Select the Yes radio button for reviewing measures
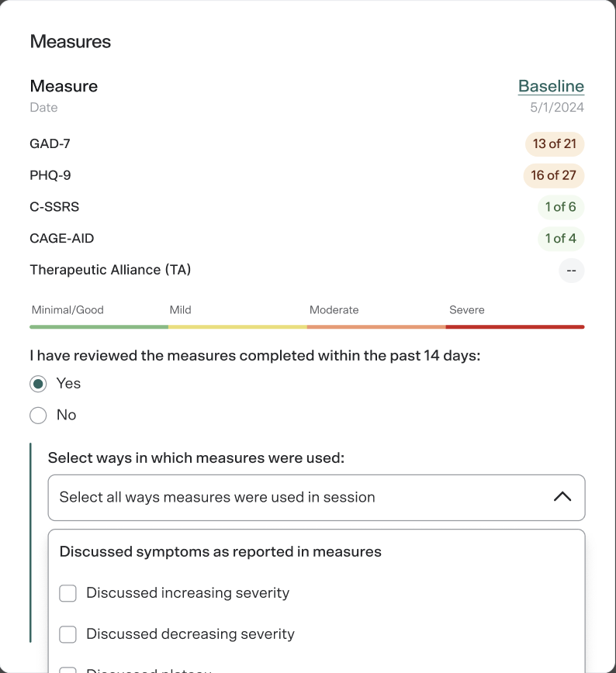 37,383
